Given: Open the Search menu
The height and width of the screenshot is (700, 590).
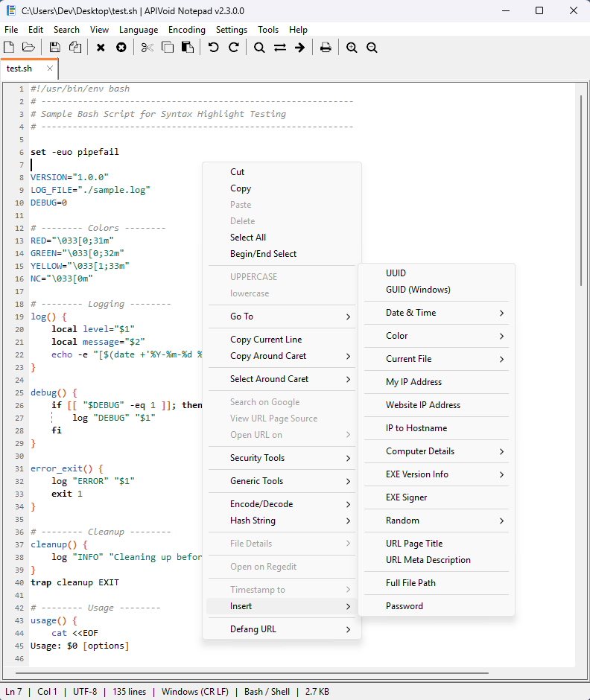Looking at the screenshot, I should 66,30.
